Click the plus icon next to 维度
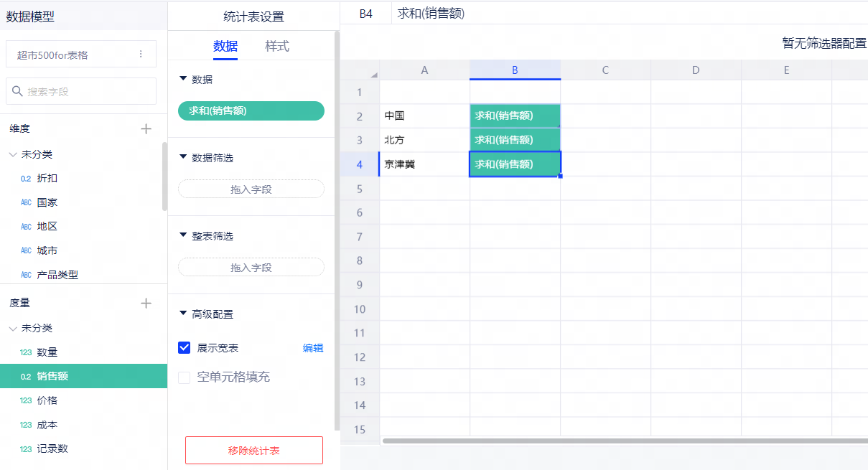The width and height of the screenshot is (868, 470). [x=146, y=129]
